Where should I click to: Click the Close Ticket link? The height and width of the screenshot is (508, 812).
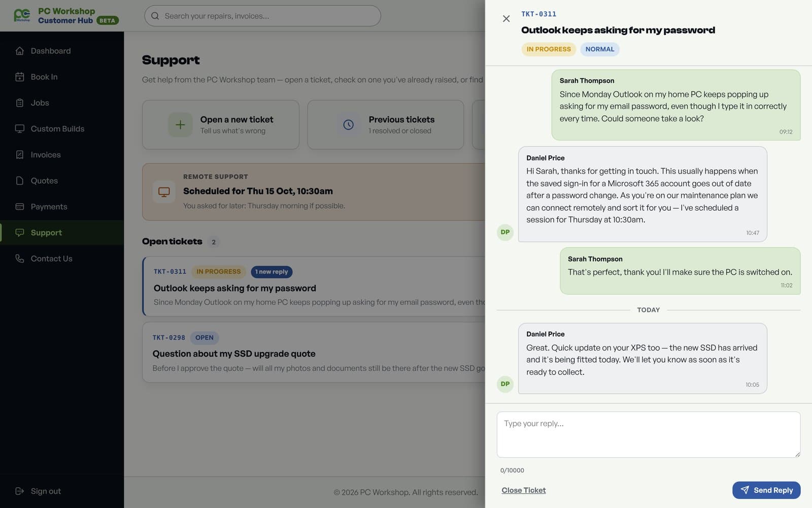click(524, 490)
